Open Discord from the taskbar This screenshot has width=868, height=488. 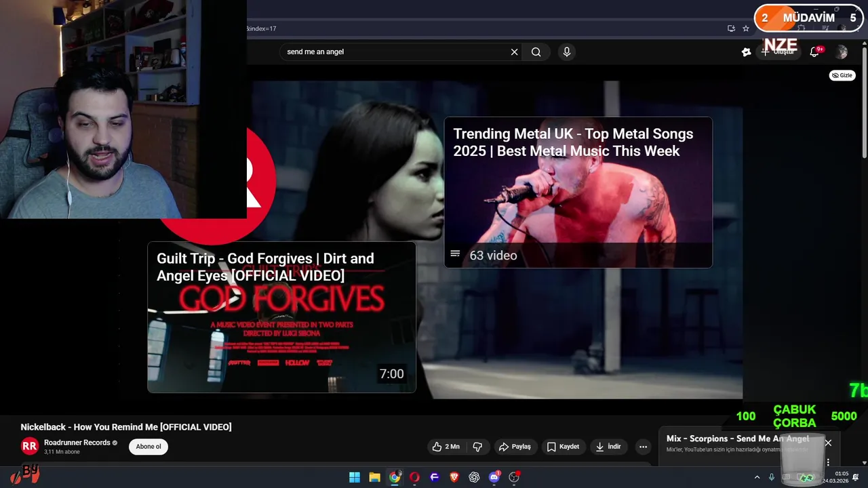click(494, 477)
